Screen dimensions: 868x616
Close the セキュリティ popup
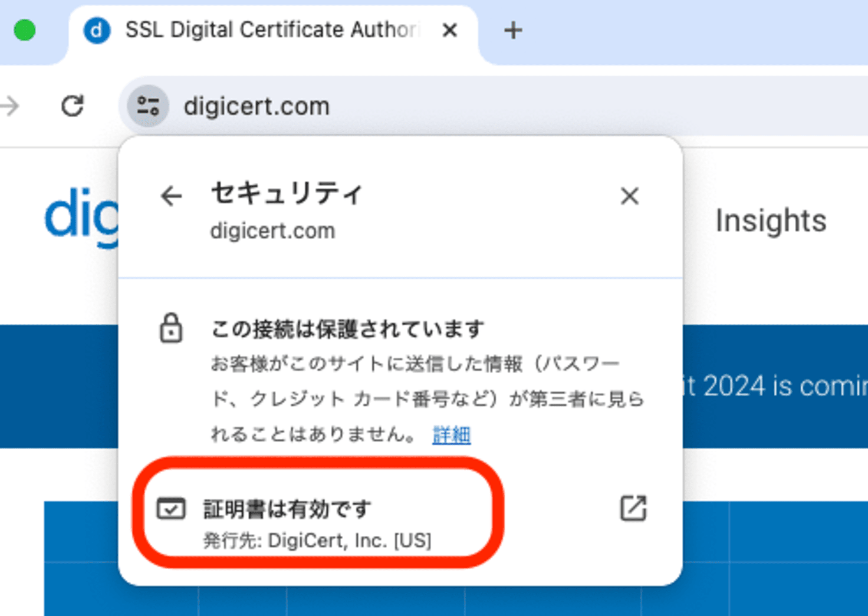[x=630, y=196]
